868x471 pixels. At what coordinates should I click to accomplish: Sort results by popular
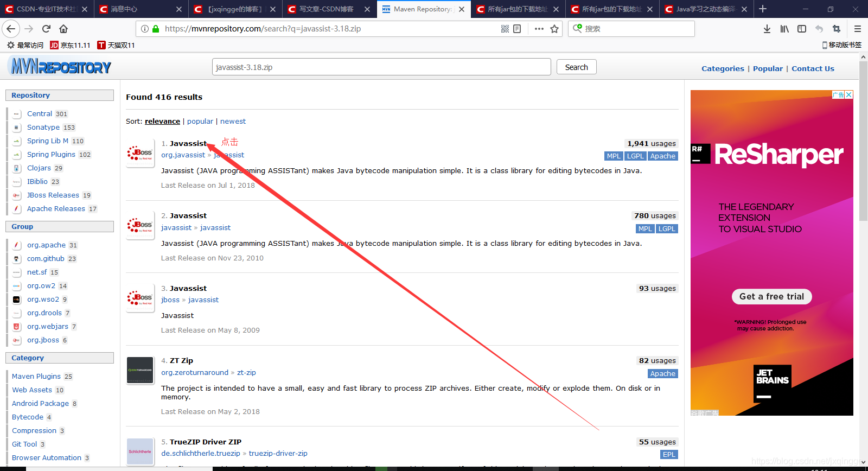coord(200,121)
